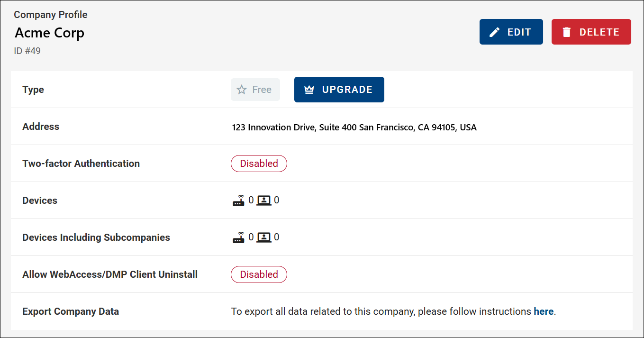Open the export instructions 'here' link
The height and width of the screenshot is (338, 644).
click(x=544, y=311)
